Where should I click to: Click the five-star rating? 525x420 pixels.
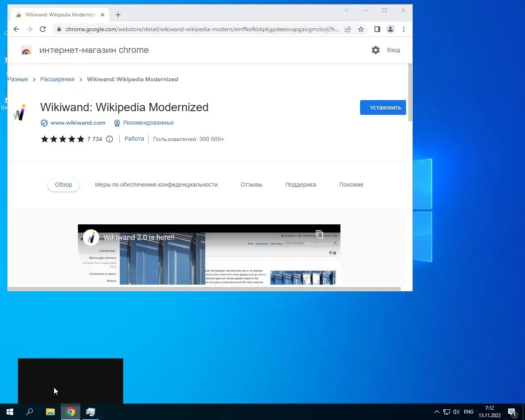[63, 139]
